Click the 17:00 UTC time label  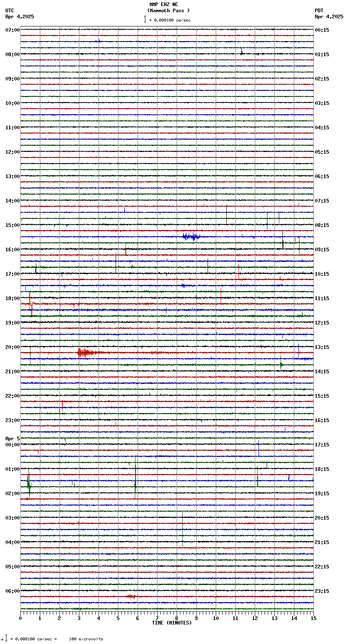pos(12,274)
